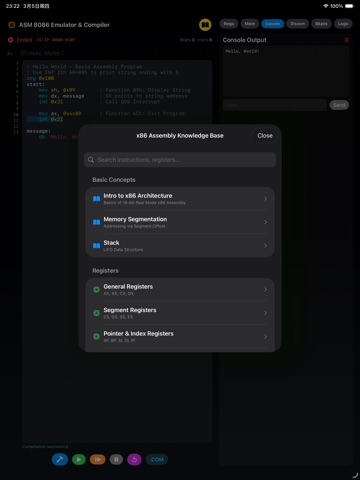Open Pointer & Index Registers article
360x480 pixels.
point(180,337)
